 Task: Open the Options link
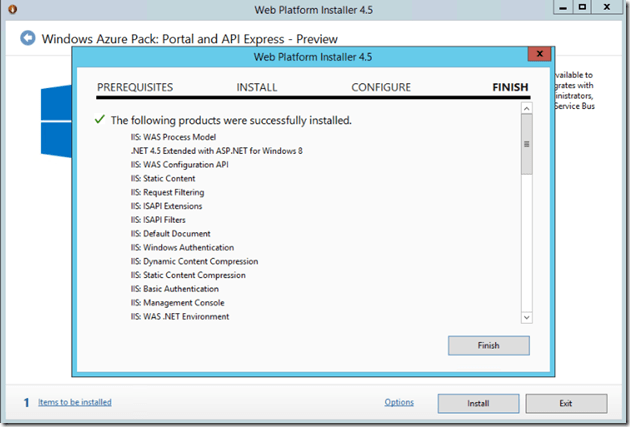click(399, 402)
